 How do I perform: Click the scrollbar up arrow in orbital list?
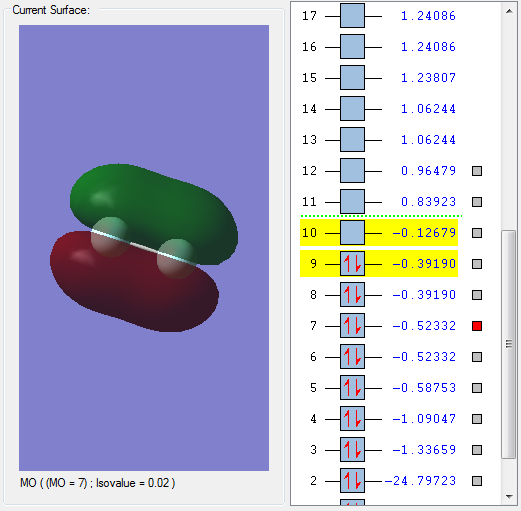509,11
